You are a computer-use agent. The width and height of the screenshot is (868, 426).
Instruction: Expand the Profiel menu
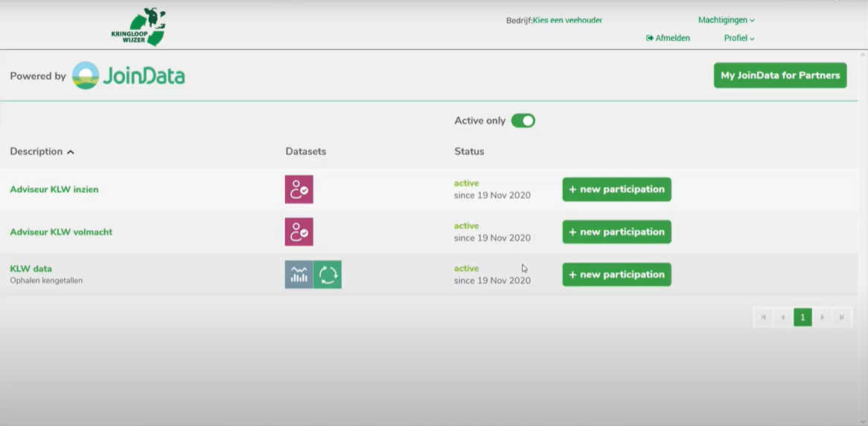(x=739, y=38)
